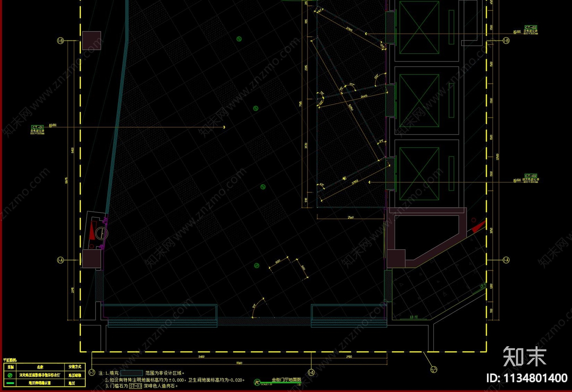572x392 pixels.
Task: Select note 2 about floor elevation ±0.000
Action: pos(175,380)
